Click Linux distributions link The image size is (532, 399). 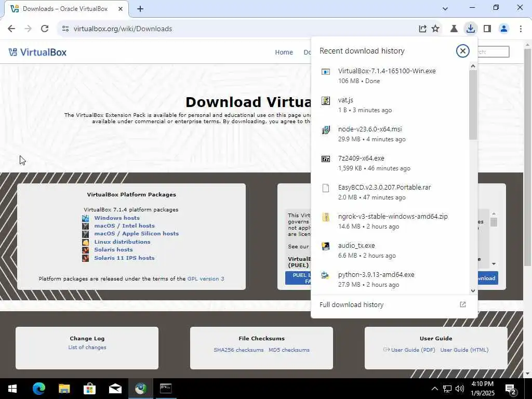tap(122, 242)
